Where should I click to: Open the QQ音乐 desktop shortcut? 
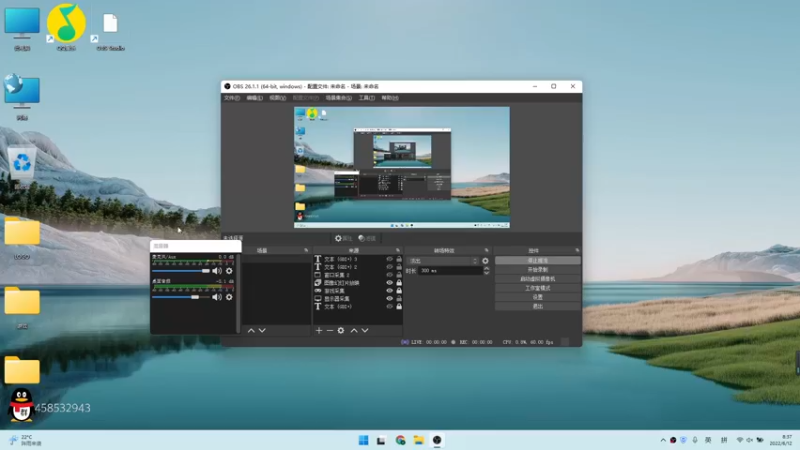tap(66, 27)
